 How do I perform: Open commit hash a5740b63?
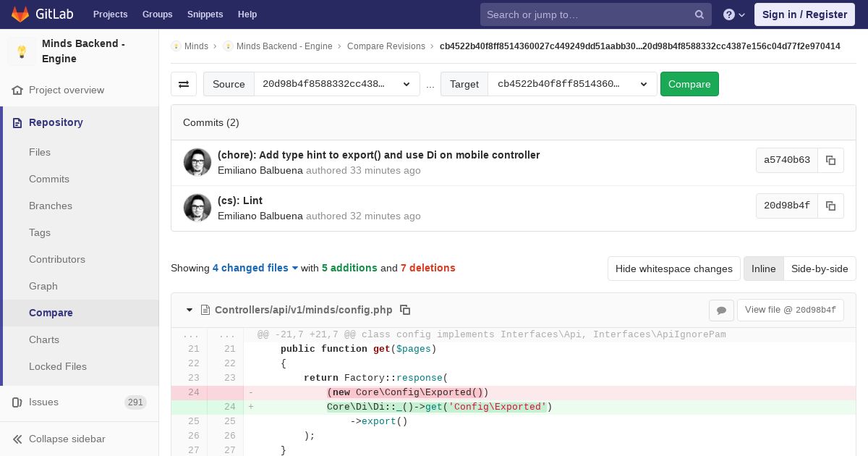tap(787, 160)
